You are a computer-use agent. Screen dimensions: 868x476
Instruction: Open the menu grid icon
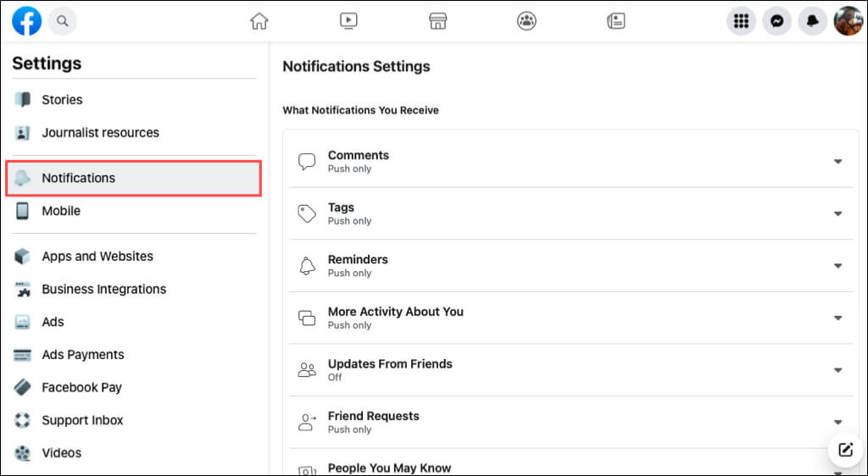(x=741, y=21)
